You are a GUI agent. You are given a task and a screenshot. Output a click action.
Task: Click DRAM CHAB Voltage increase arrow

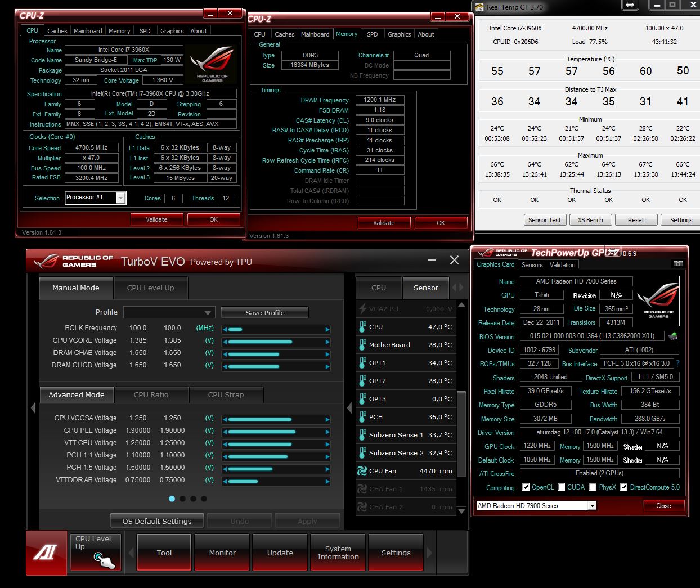point(327,354)
